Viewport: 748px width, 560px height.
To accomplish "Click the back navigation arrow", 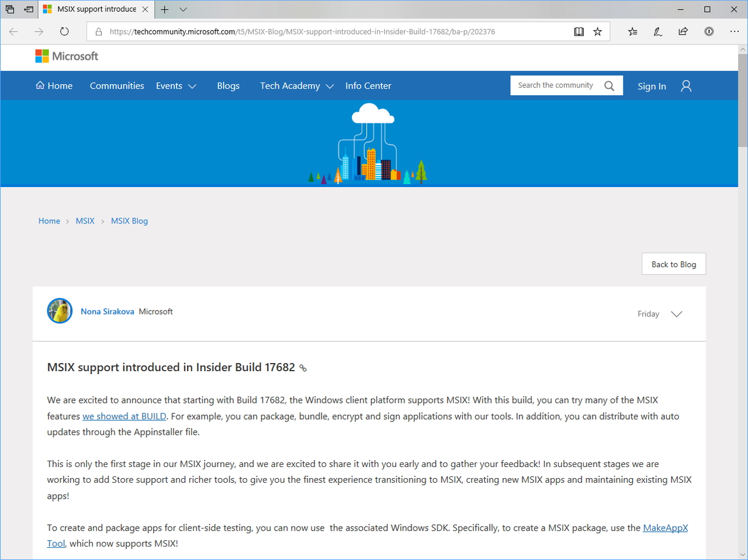I will (x=13, y=32).
